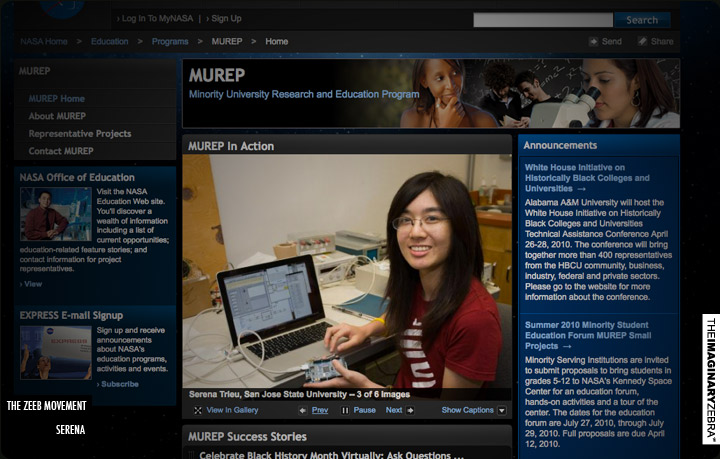Viewport: 720px width, 459px height.
Task: Open White House Initiative announcement link
Action: 587,178
